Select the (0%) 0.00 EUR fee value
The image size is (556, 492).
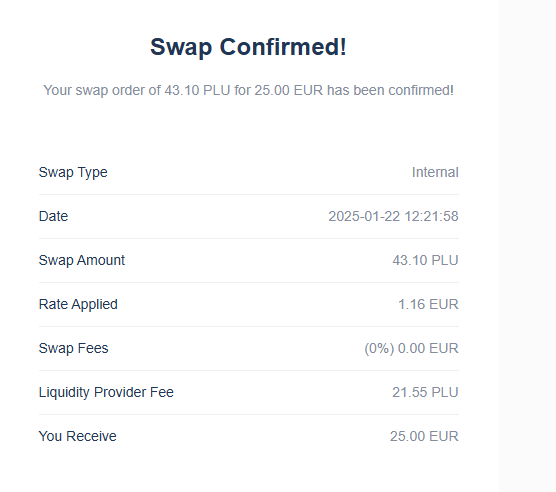(x=411, y=348)
